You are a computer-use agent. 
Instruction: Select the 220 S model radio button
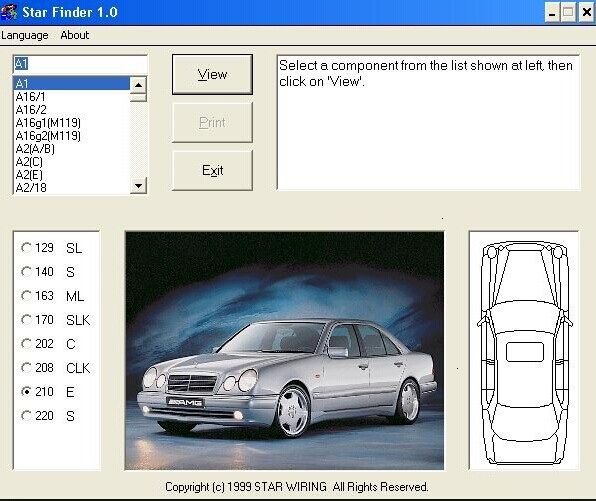[x=26, y=415]
